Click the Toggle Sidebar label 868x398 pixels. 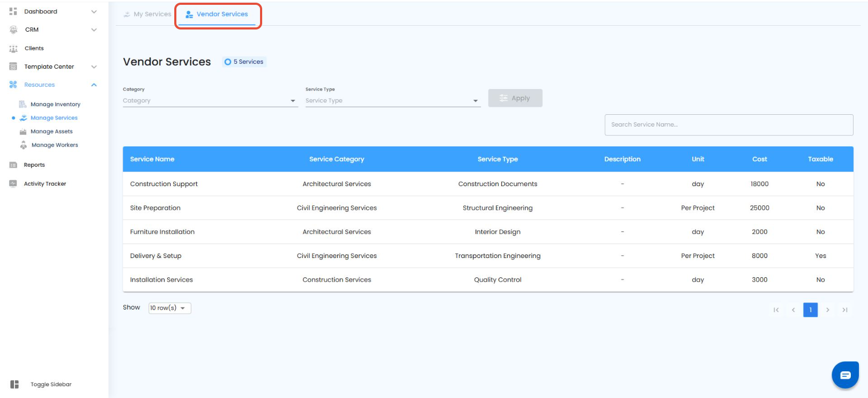(51, 385)
